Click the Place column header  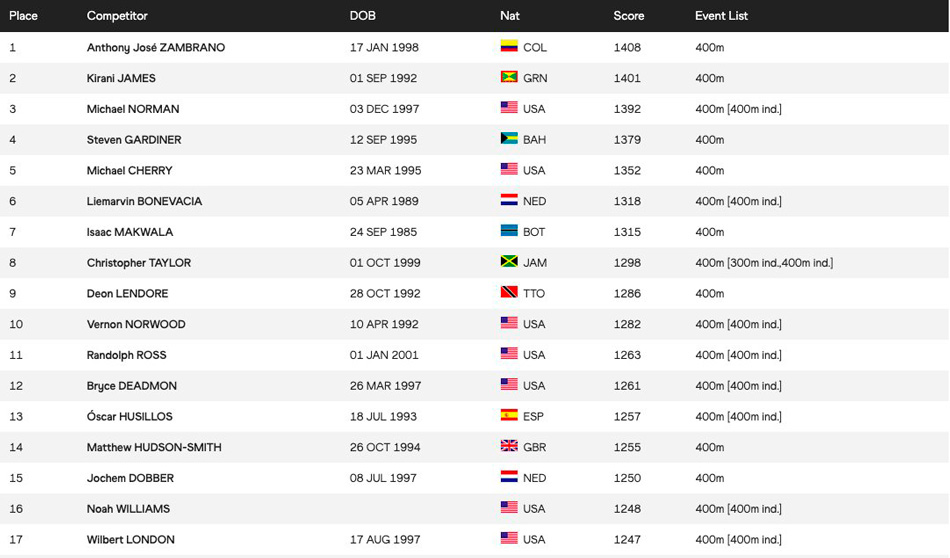click(23, 16)
